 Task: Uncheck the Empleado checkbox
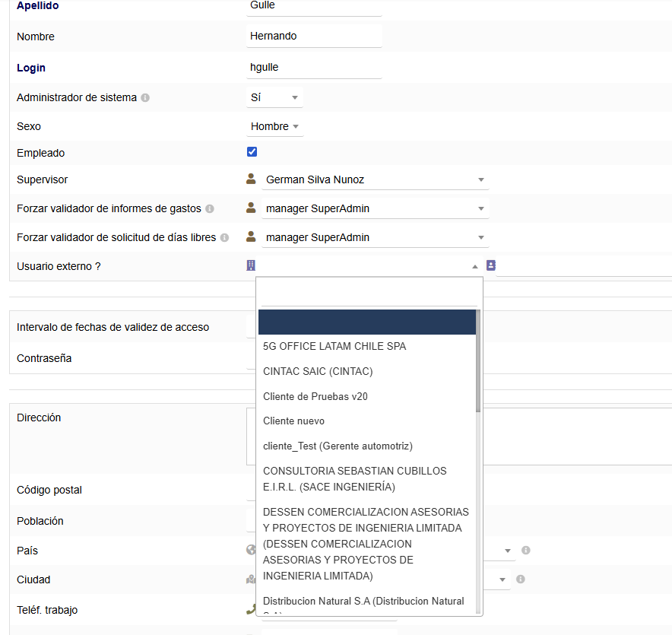click(252, 152)
